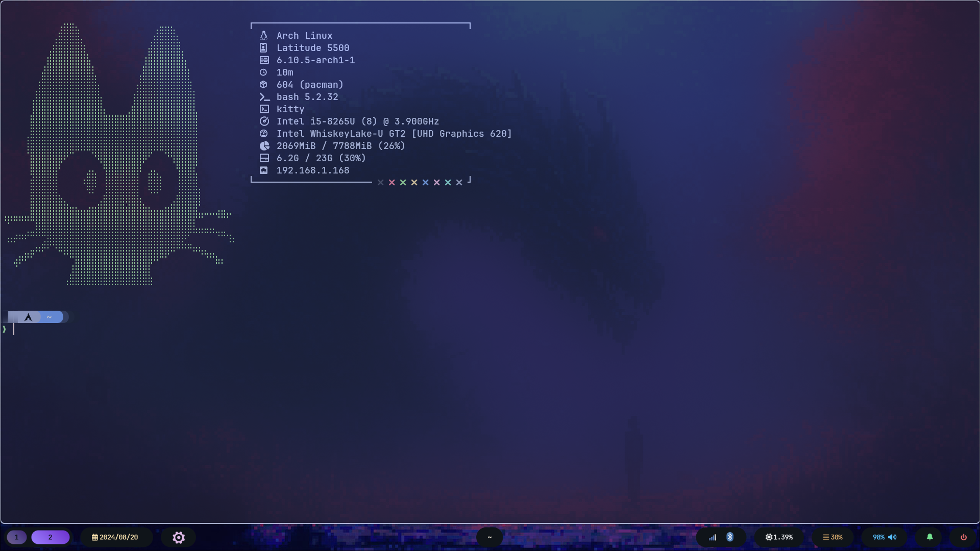Click the green X color marker
The height and width of the screenshot is (551, 980).
[x=403, y=183]
